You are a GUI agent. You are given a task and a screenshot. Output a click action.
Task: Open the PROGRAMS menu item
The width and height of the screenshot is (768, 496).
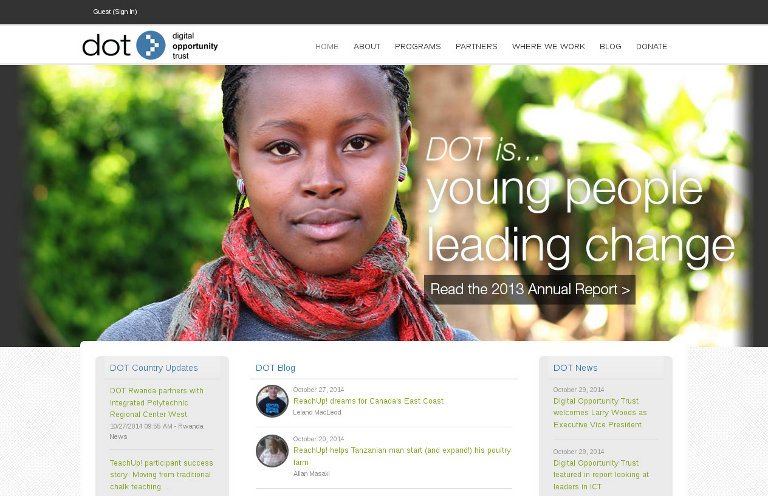click(x=418, y=47)
